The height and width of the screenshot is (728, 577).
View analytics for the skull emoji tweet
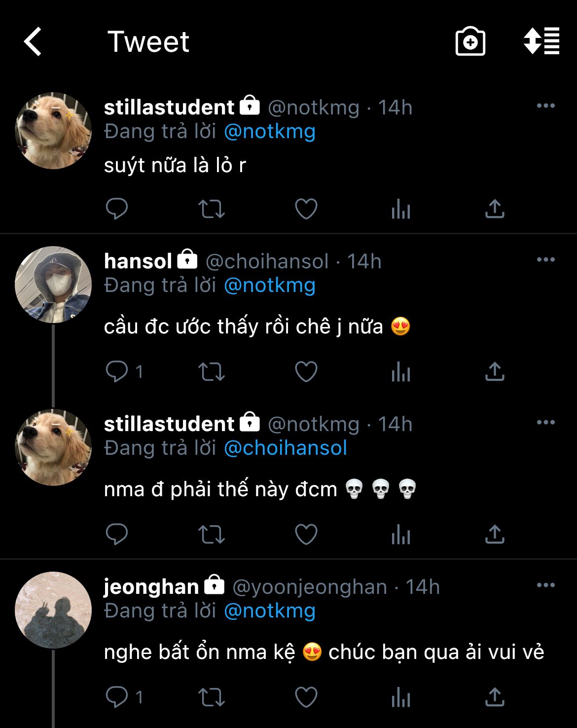click(x=400, y=534)
